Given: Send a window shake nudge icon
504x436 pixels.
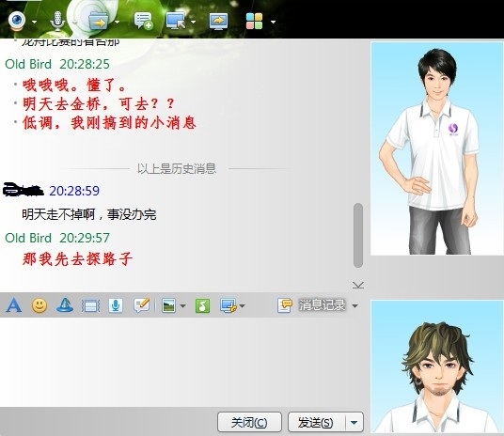Looking at the screenshot, I should tap(90, 305).
